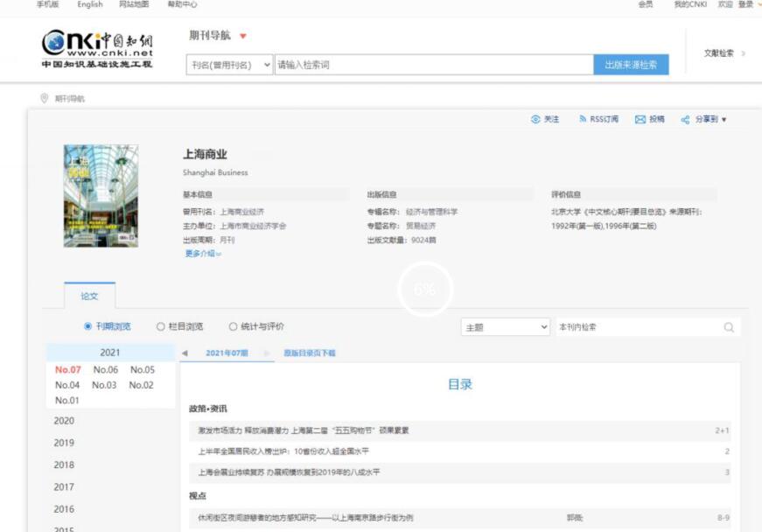762x532 pixels.
Task: Select the 统计与评价 radio button
Action: (x=233, y=326)
